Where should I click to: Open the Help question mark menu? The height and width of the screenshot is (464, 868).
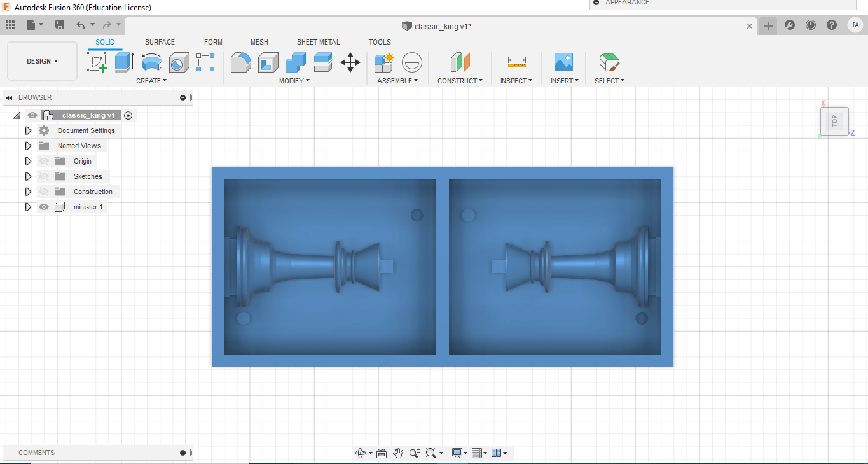coord(832,25)
